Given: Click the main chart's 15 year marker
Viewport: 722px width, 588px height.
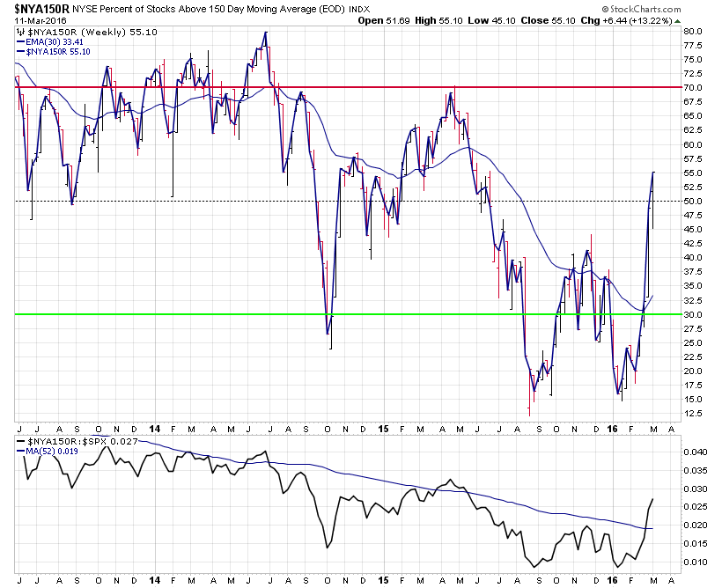Looking at the screenshot, I should coord(384,429).
